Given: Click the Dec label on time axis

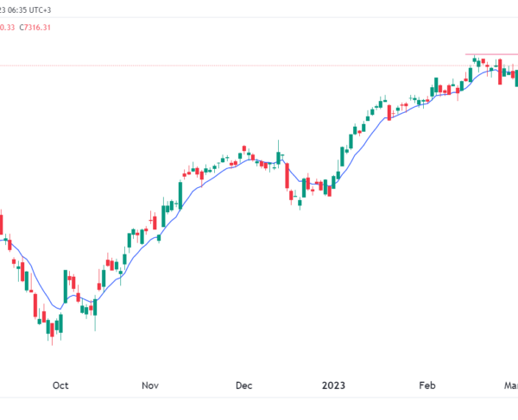Looking at the screenshot, I should (x=243, y=386).
